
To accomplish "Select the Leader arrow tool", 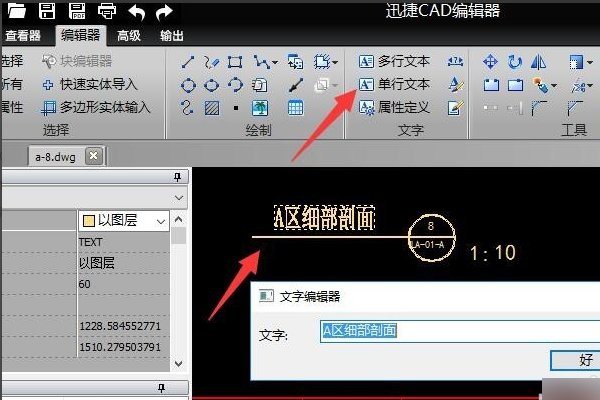I will 296,85.
